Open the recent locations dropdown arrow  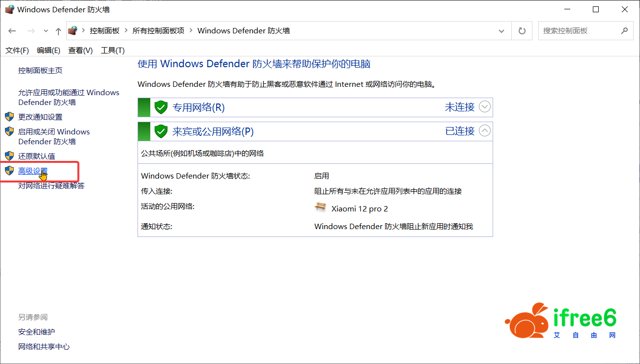point(46,31)
